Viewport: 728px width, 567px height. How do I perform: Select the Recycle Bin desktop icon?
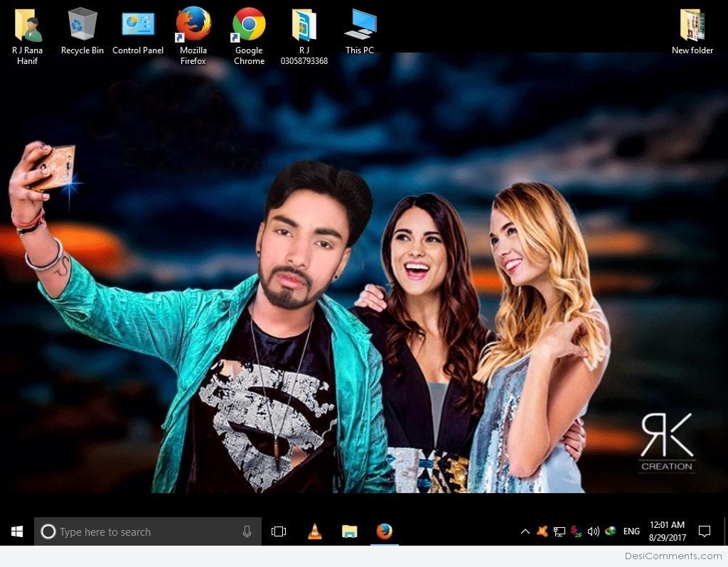pyautogui.click(x=82, y=31)
